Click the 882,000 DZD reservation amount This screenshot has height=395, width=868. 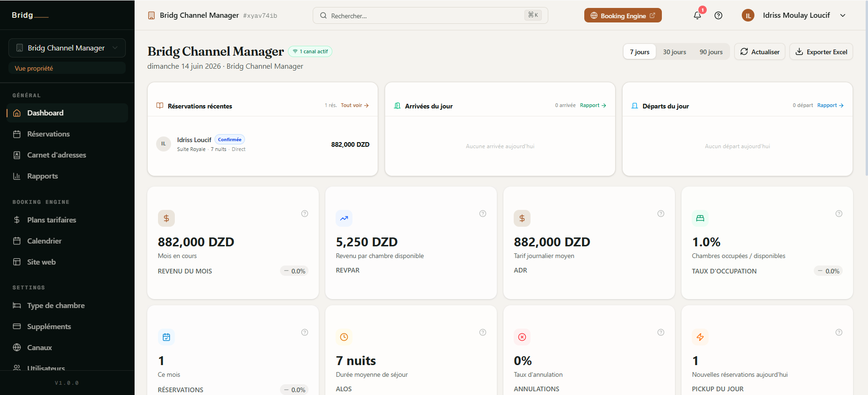click(350, 144)
